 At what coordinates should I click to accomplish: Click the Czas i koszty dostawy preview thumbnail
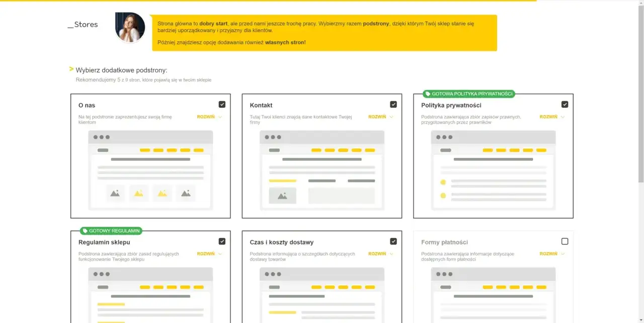coord(322,295)
